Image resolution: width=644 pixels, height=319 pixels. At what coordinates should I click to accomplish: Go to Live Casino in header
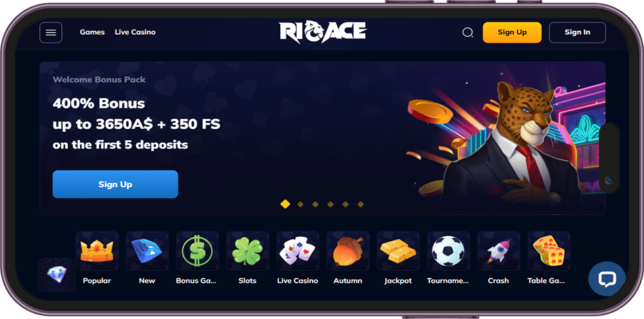point(135,32)
